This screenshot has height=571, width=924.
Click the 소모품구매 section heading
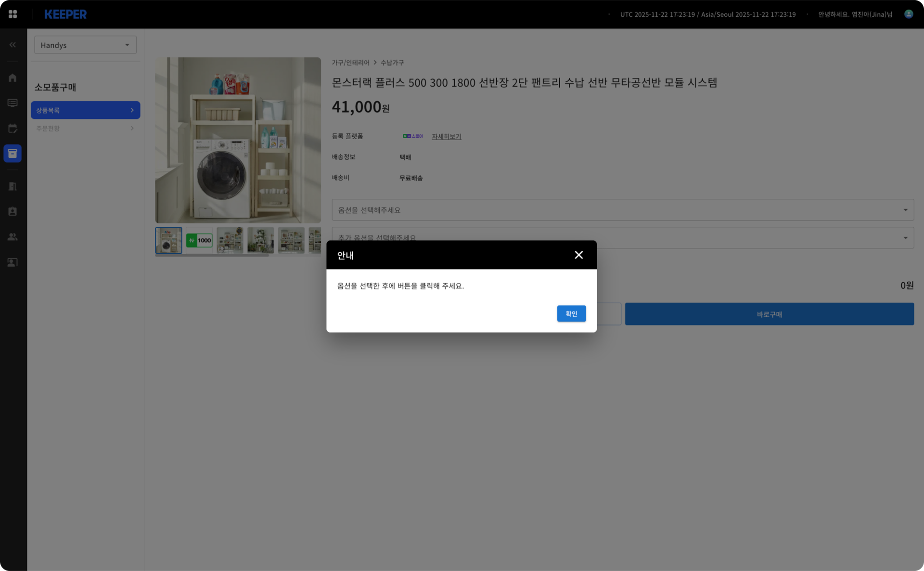pyautogui.click(x=55, y=87)
